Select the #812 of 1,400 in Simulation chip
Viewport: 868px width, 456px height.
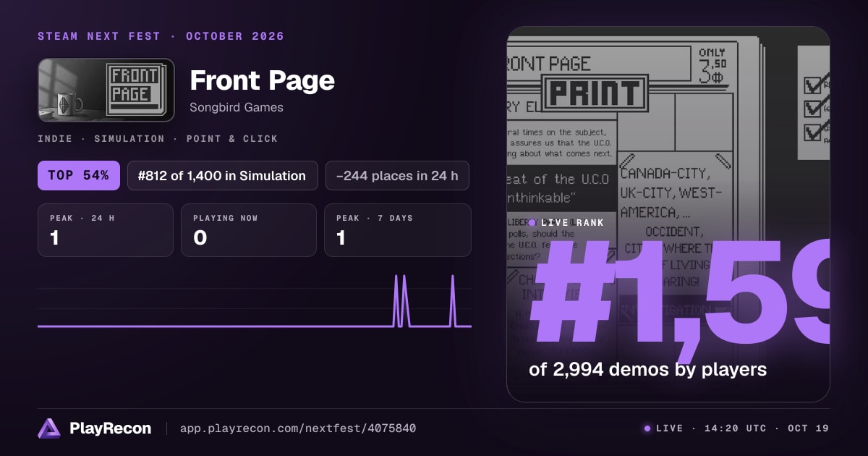point(222,175)
